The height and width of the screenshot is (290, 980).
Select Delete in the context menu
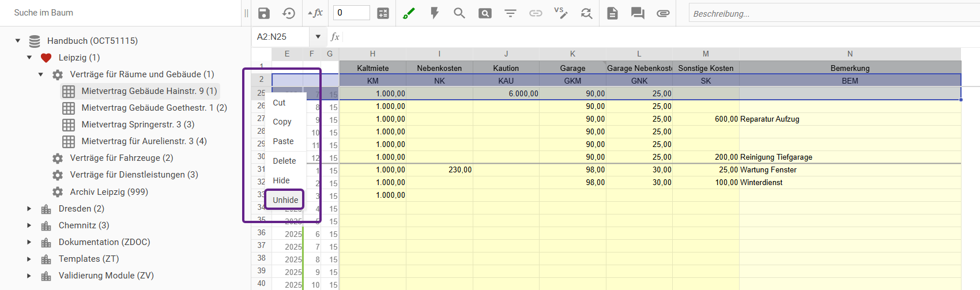[x=284, y=161]
